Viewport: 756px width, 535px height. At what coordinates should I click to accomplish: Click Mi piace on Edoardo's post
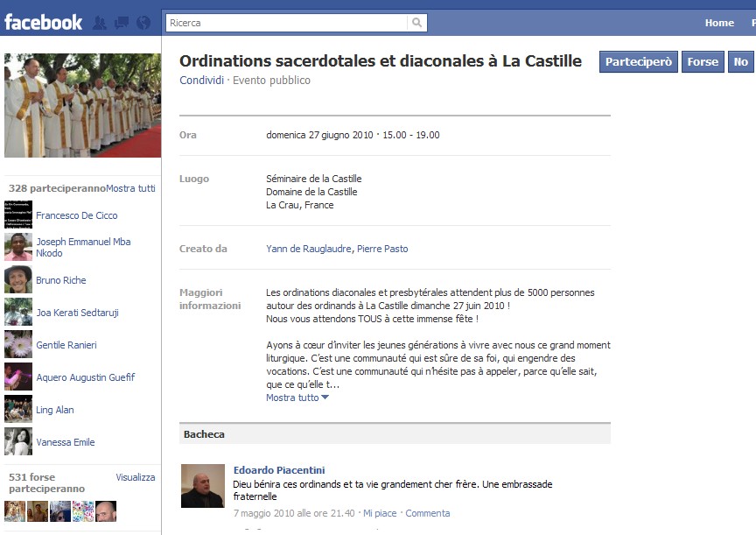coord(380,513)
